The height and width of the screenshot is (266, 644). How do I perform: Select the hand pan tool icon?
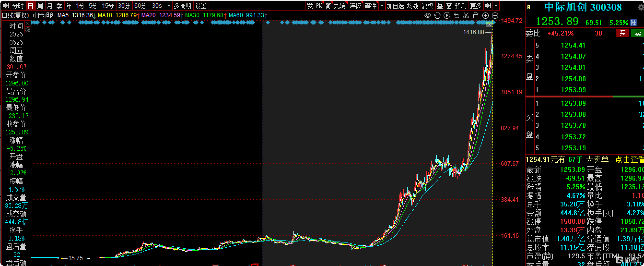pyautogui.click(x=437, y=16)
